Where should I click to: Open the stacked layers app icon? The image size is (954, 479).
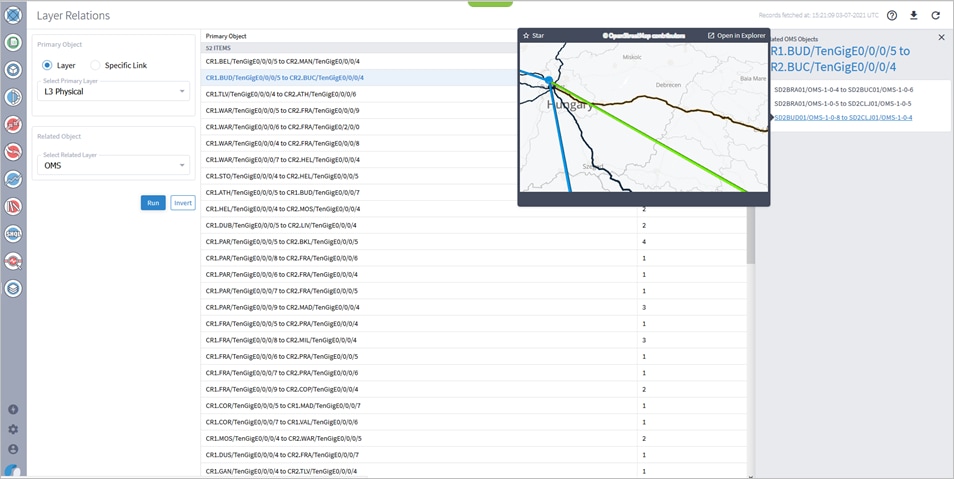pyautogui.click(x=13, y=288)
